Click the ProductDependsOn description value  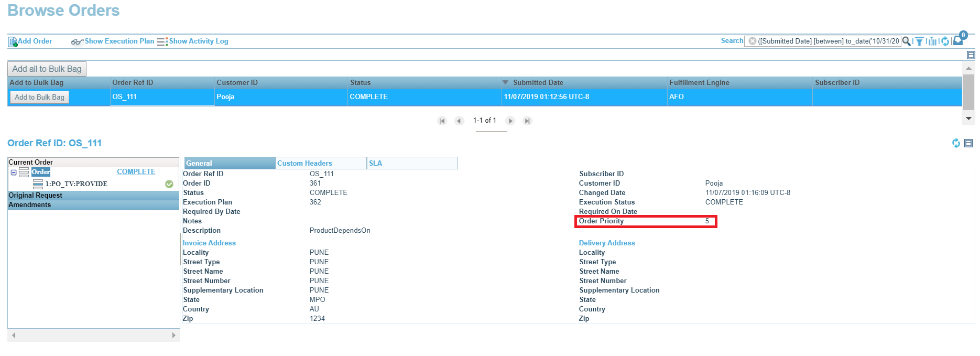(340, 231)
